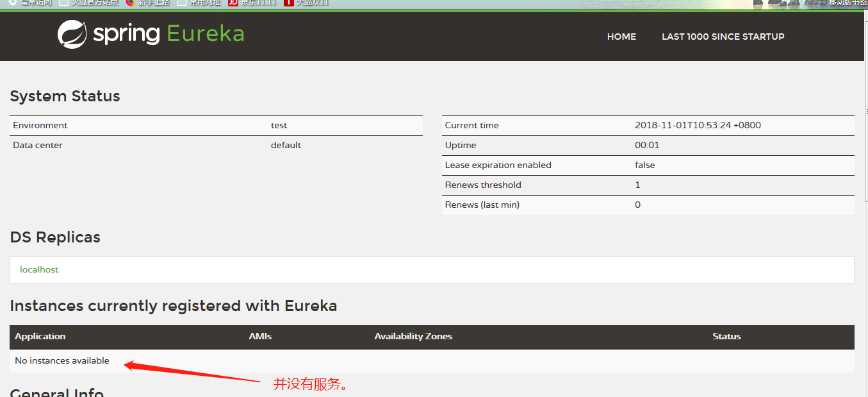Select the Renews (last min) value 0
Viewport: 868px width, 397px height.
pos(637,205)
